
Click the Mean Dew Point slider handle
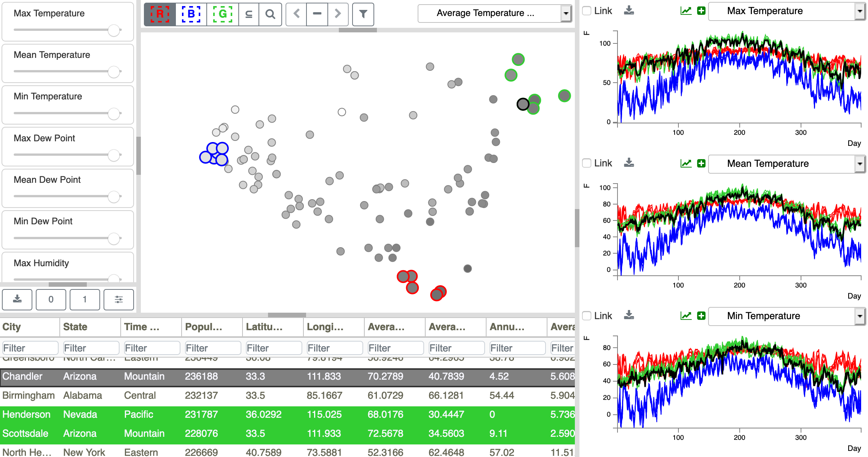tap(114, 197)
